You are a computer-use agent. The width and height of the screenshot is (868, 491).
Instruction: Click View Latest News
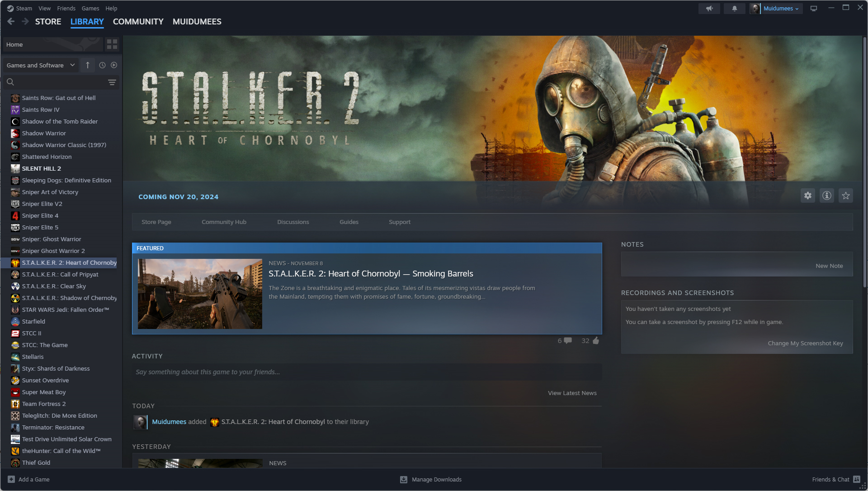pos(572,393)
